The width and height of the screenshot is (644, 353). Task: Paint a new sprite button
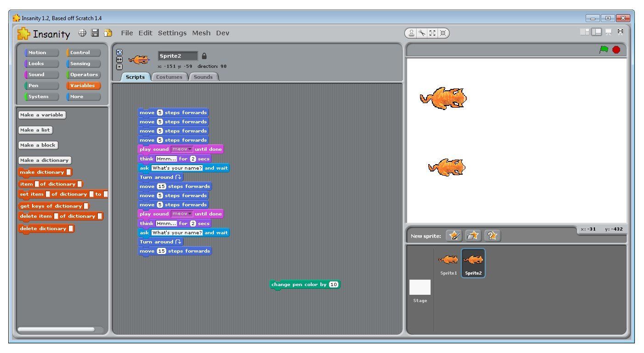(x=454, y=236)
